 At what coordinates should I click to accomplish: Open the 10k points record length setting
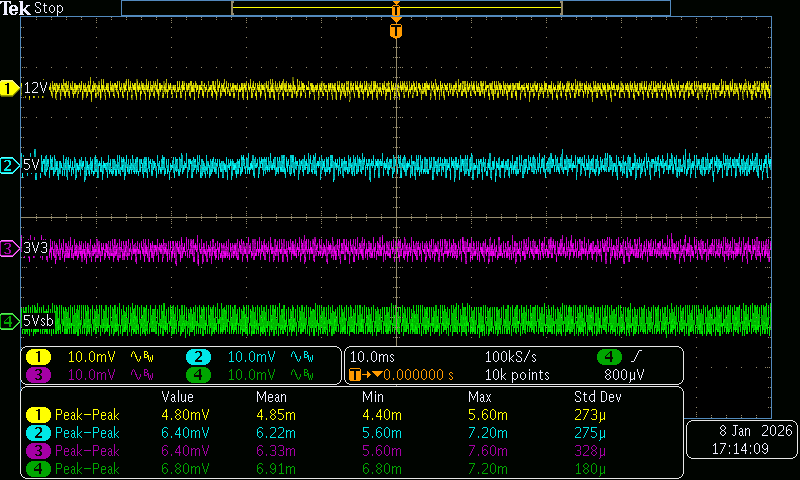tap(516, 375)
